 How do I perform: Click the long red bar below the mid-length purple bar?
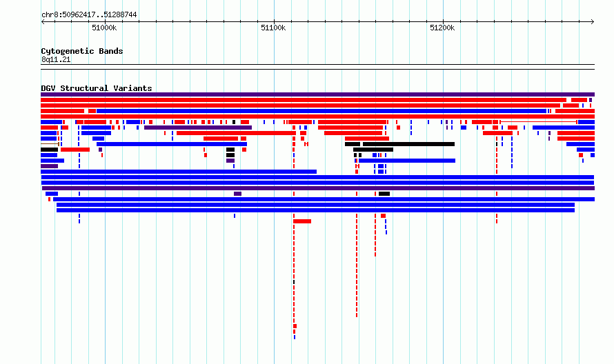coord(236,133)
